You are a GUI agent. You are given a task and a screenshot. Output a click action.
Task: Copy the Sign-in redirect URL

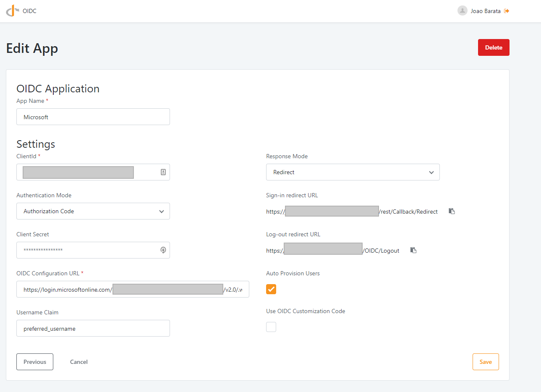452,211
